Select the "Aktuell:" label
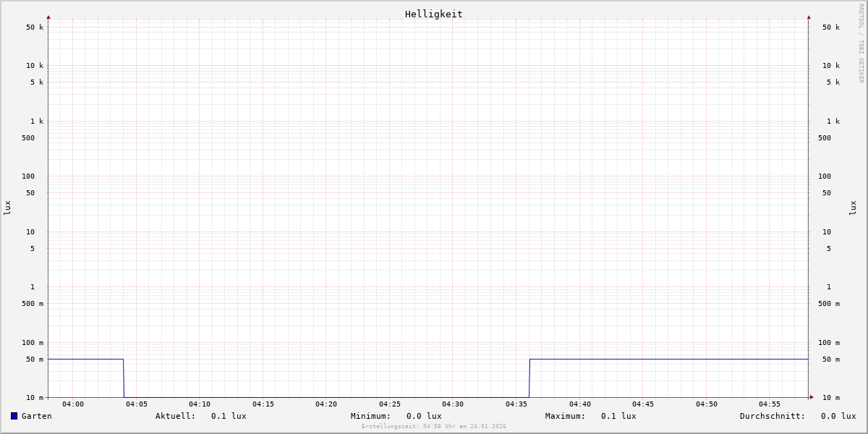 176,416
